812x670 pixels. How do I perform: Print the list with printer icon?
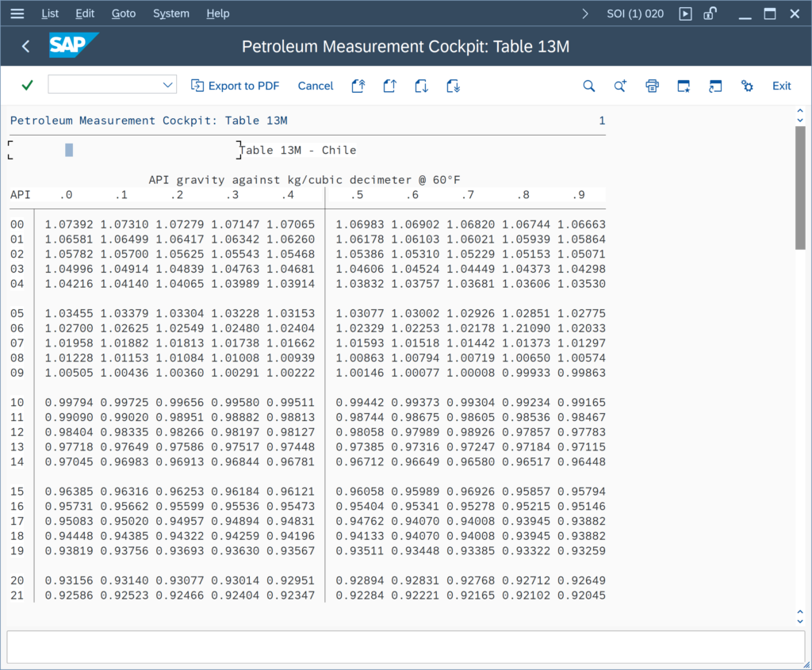point(652,86)
